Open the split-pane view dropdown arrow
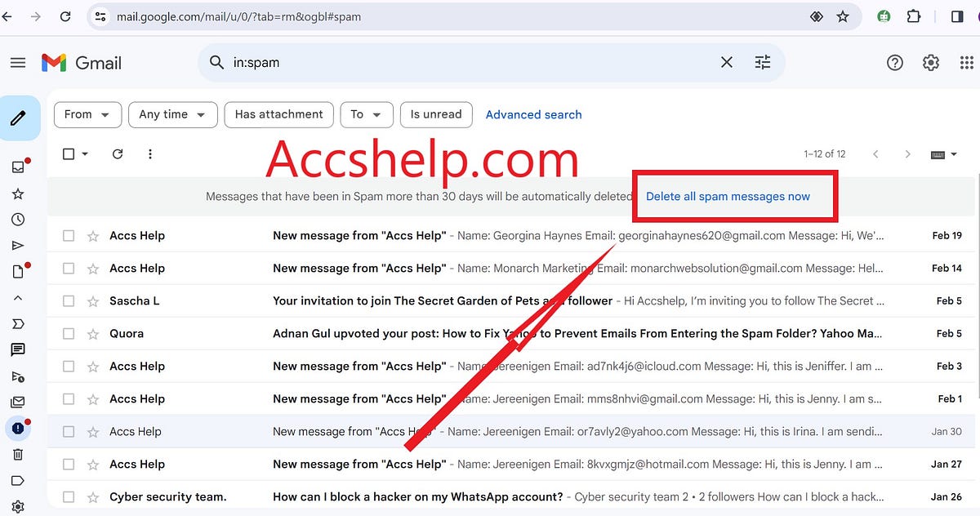 pos(954,153)
